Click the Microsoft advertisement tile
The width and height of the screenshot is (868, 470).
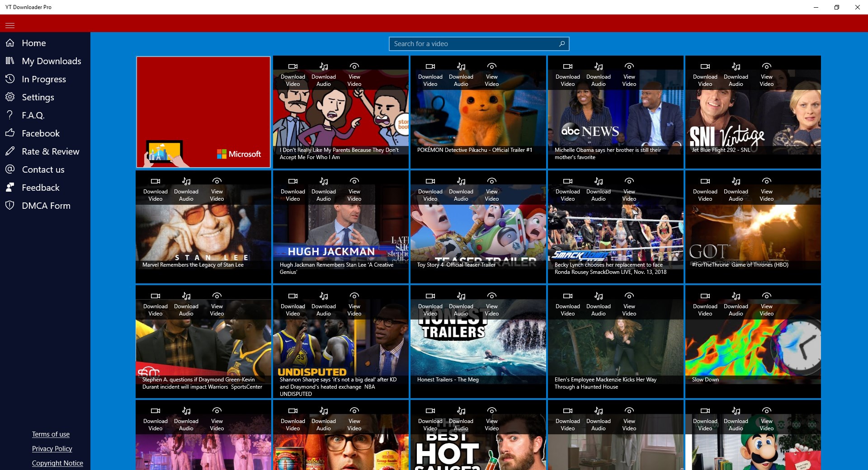pos(203,112)
